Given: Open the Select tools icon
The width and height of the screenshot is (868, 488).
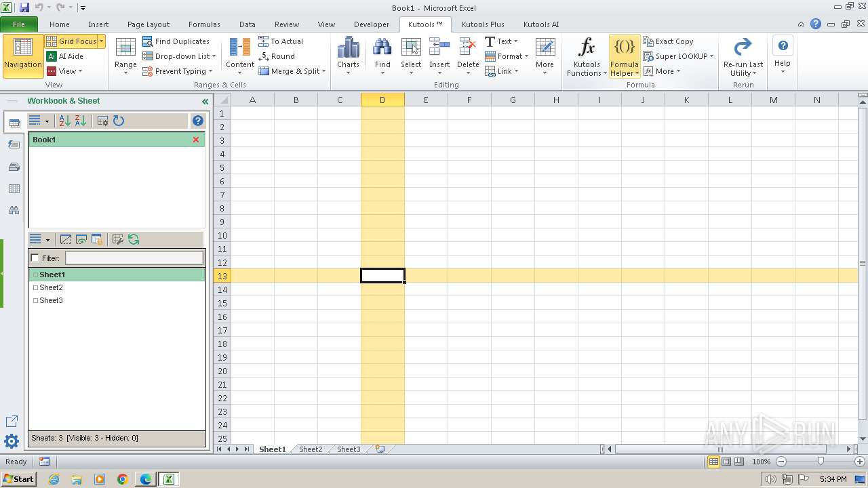Looking at the screenshot, I should (411, 54).
